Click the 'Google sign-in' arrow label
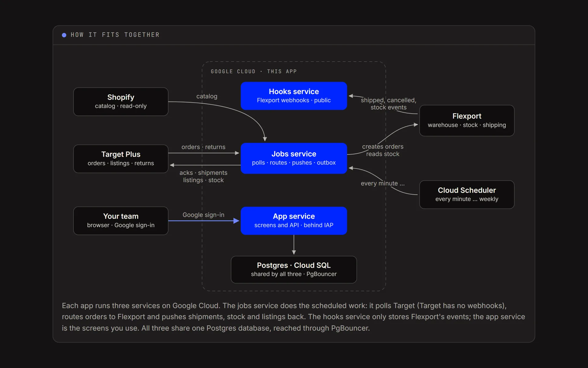The height and width of the screenshot is (368, 588). [x=203, y=215]
